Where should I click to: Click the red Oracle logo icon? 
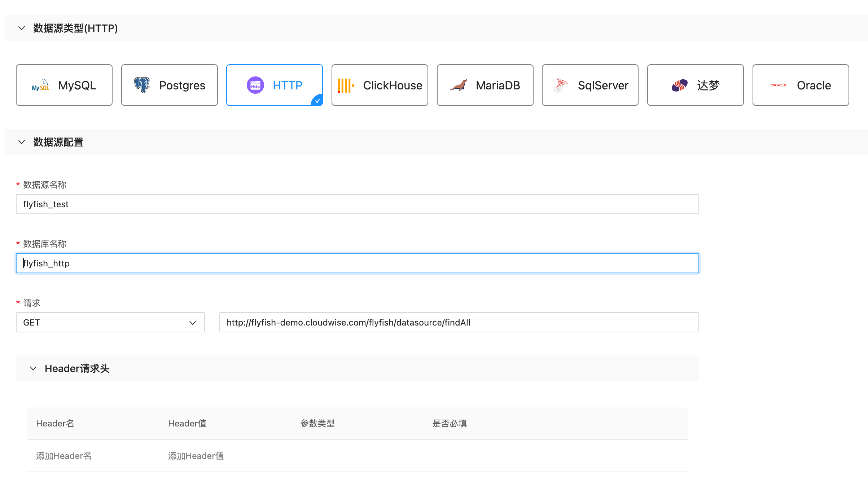pyautogui.click(x=779, y=85)
